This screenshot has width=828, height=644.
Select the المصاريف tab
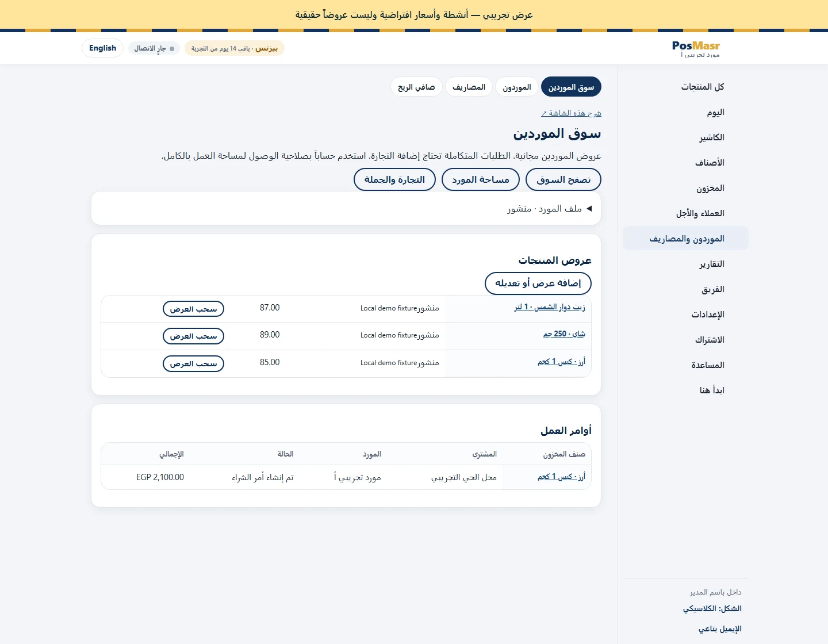coord(469,87)
